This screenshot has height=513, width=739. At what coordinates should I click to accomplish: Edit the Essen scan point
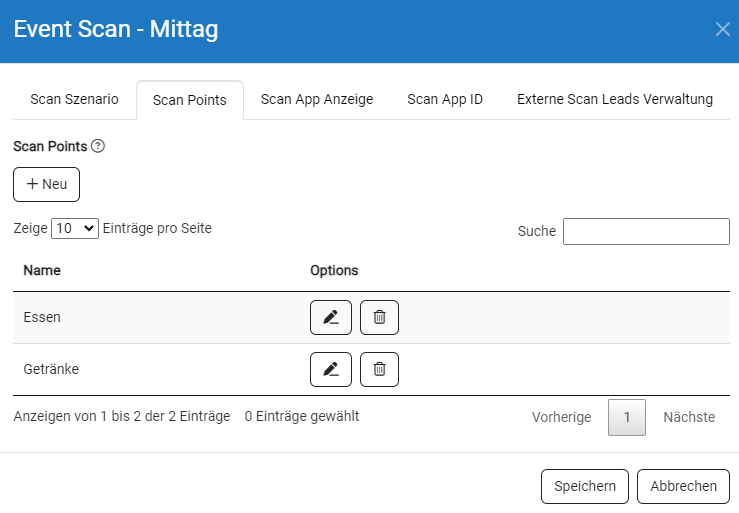[331, 317]
